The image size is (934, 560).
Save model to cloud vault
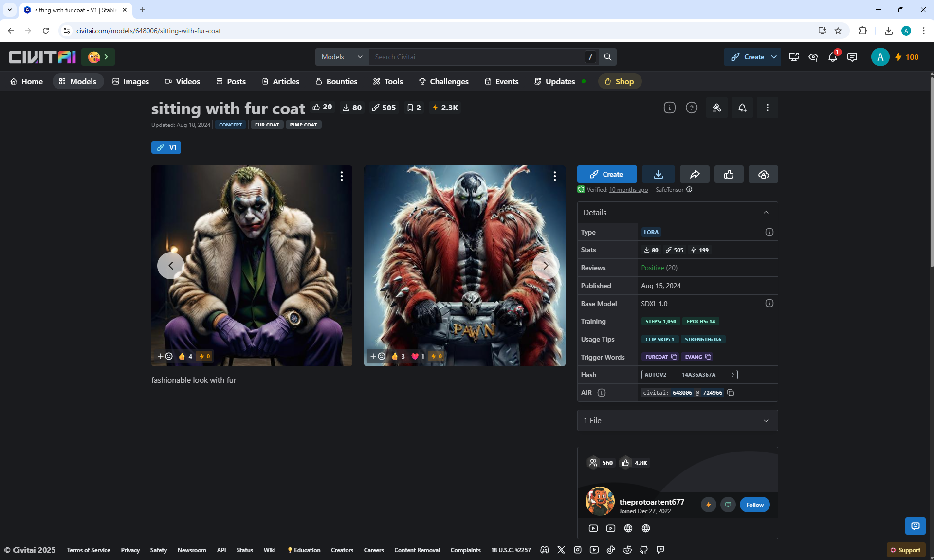pyautogui.click(x=764, y=174)
